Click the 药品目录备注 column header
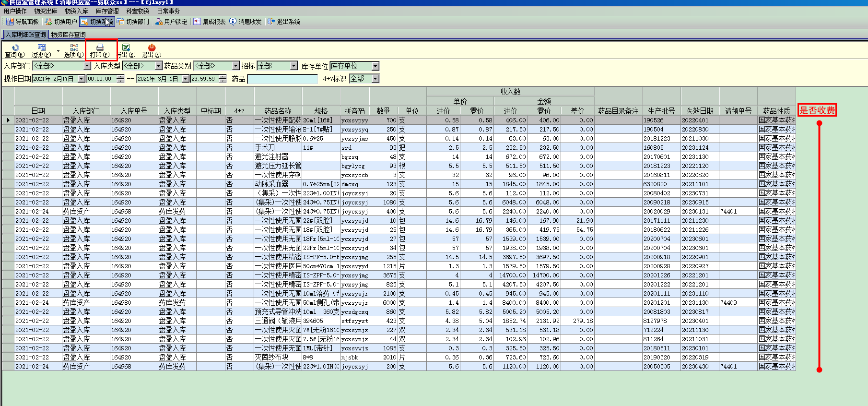The image size is (868, 406). pyautogui.click(x=619, y=111)
